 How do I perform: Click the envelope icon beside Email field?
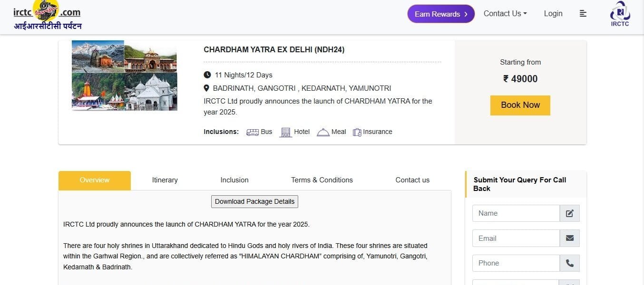[570, 238]
